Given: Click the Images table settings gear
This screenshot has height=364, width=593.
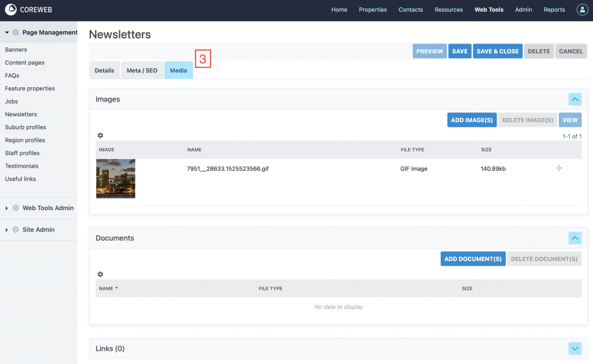Looking at the screenshot, I should 100,135.
